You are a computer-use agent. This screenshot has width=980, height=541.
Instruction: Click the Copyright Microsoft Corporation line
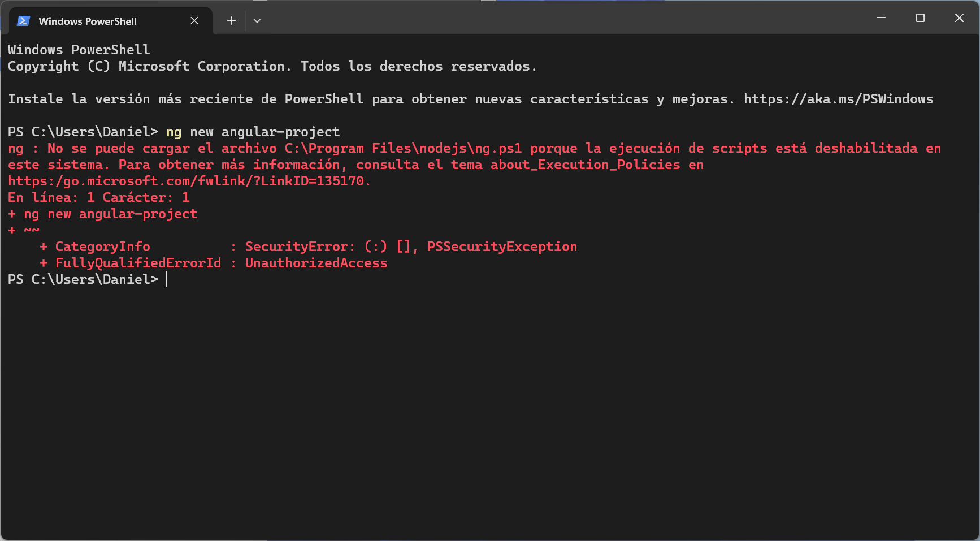271,66
